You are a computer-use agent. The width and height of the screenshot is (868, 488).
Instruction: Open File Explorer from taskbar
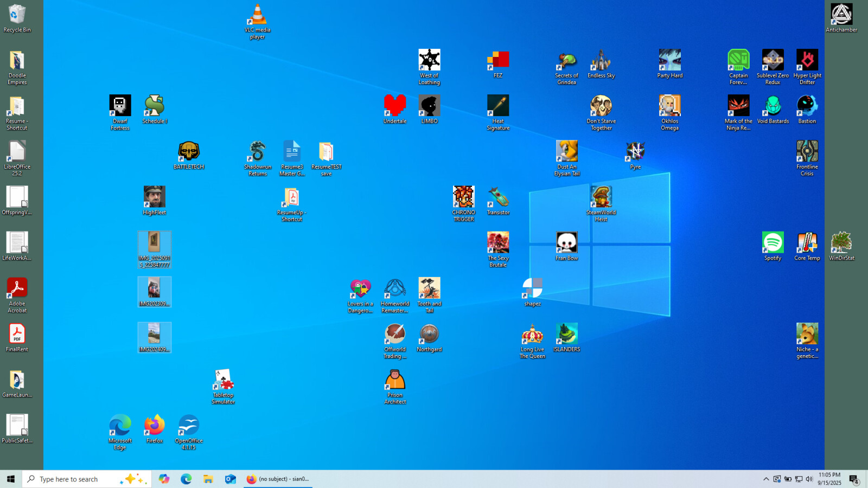(x=208, y=479)
